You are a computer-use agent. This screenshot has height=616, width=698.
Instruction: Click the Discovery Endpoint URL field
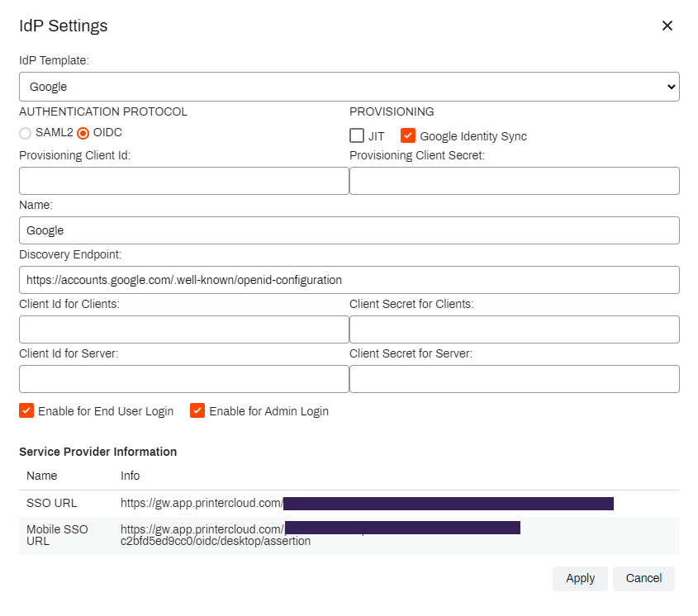click(x=349, y=280)
